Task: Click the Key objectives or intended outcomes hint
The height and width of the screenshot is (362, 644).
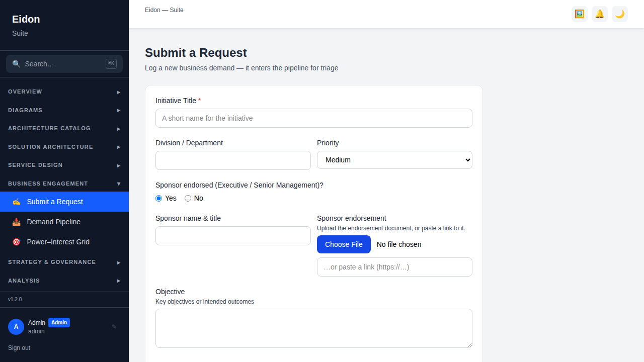Action: click(205, 302)
